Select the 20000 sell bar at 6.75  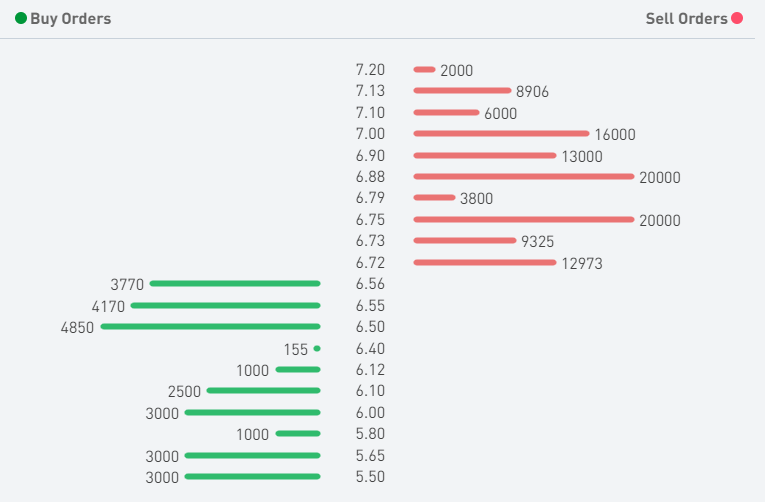point(523,220)
